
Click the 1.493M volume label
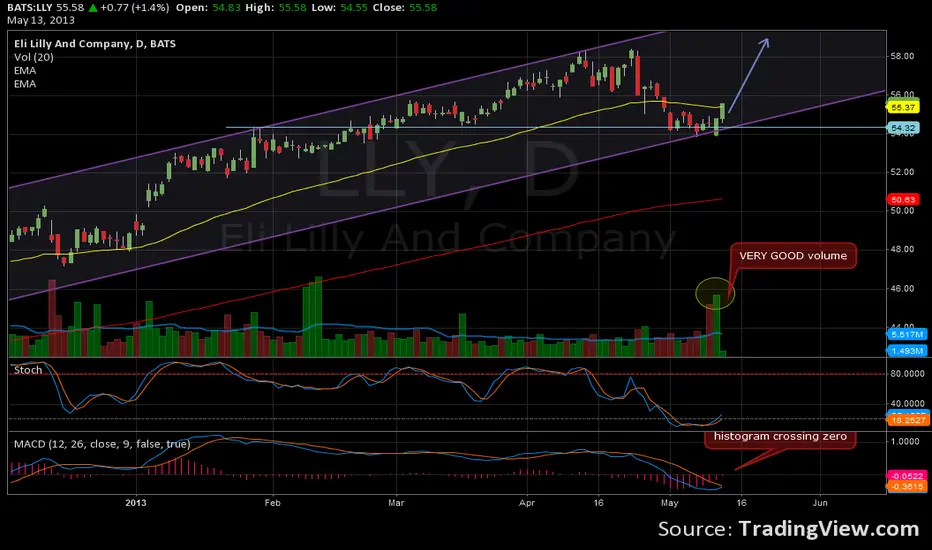click(x=907, y=351)
